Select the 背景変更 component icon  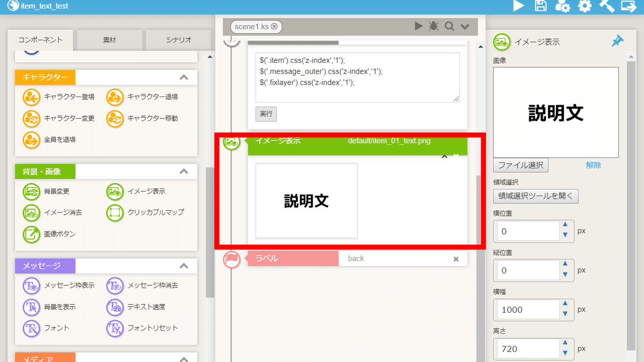click(31, 191)
